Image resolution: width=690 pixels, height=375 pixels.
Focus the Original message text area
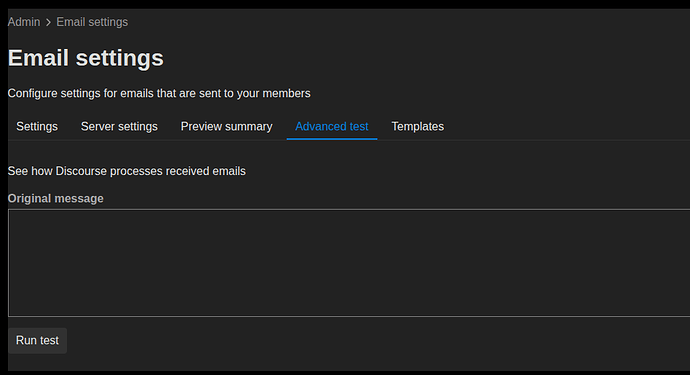pyautogui.click(x=349, y=263)
